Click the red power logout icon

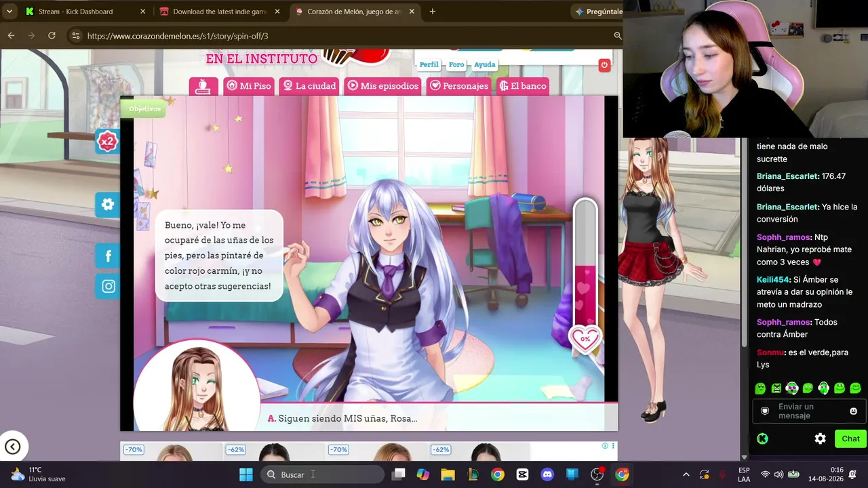click(604, 65)
